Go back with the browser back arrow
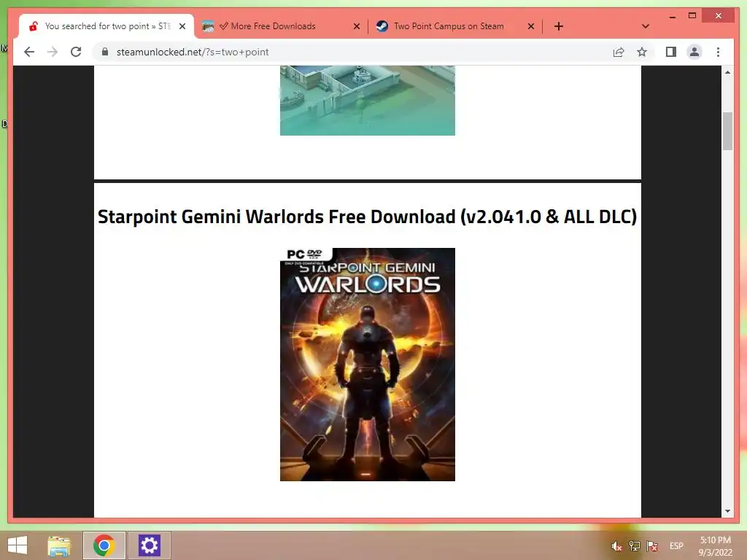The width and height of the screenshot is (747, 560). (29, 52)
